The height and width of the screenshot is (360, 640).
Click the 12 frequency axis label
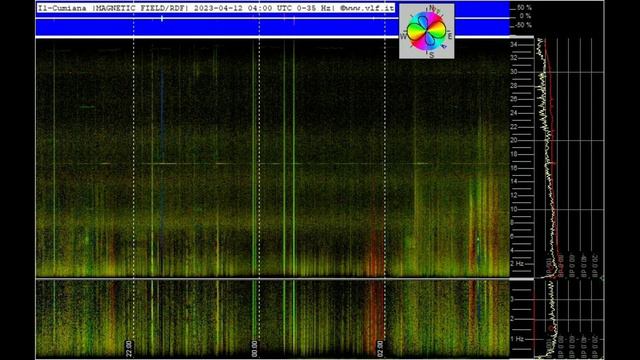coord(513,196)
